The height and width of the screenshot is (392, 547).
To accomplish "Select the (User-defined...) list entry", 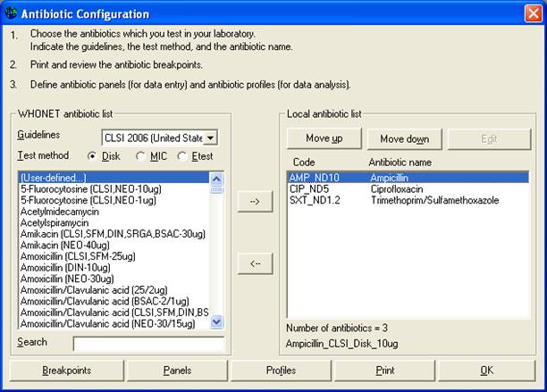I will pyautogui.click(x=114, y=178).
